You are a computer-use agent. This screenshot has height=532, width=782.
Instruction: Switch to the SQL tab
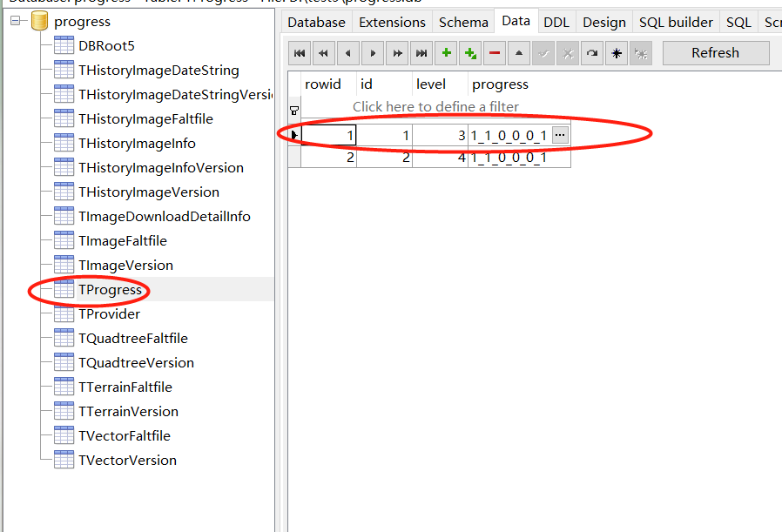click(x=738, y=23)
